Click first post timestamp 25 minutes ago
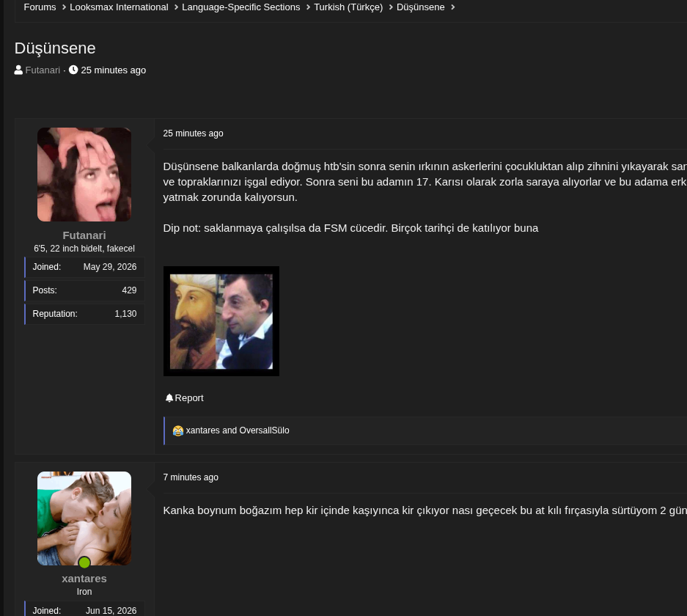This screenshot has width=687, height=616. (x=193, y=133)
